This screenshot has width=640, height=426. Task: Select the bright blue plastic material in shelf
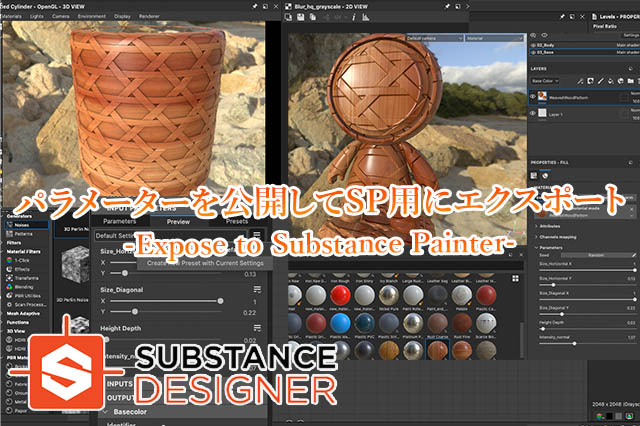[x=340, y=324]
